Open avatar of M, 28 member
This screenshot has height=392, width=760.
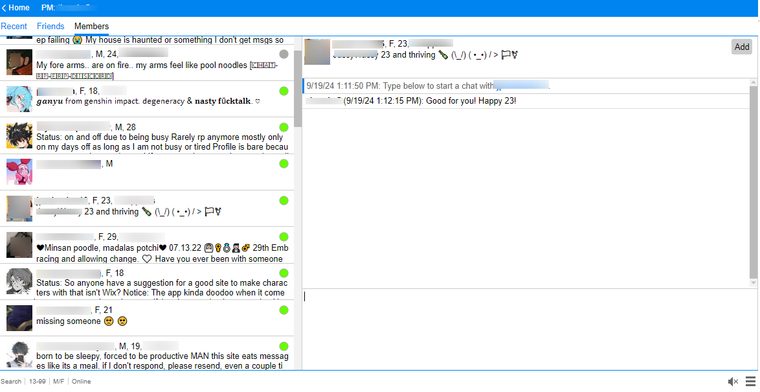[x=19, y=135]
